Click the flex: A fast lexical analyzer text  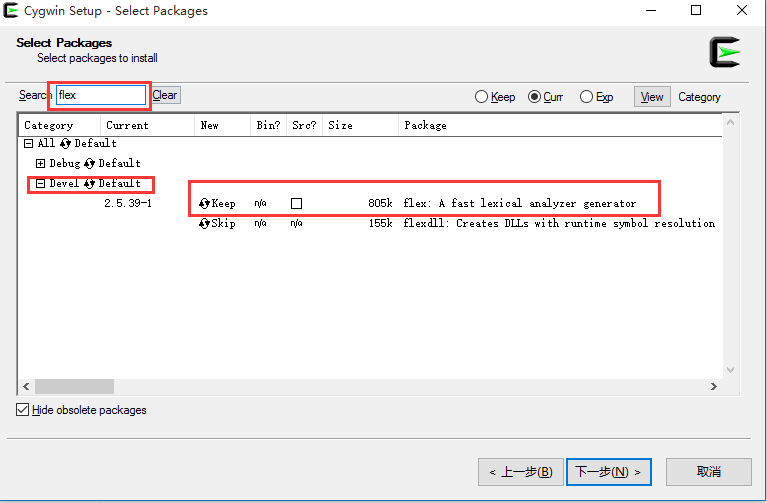(x=519, y=203)
